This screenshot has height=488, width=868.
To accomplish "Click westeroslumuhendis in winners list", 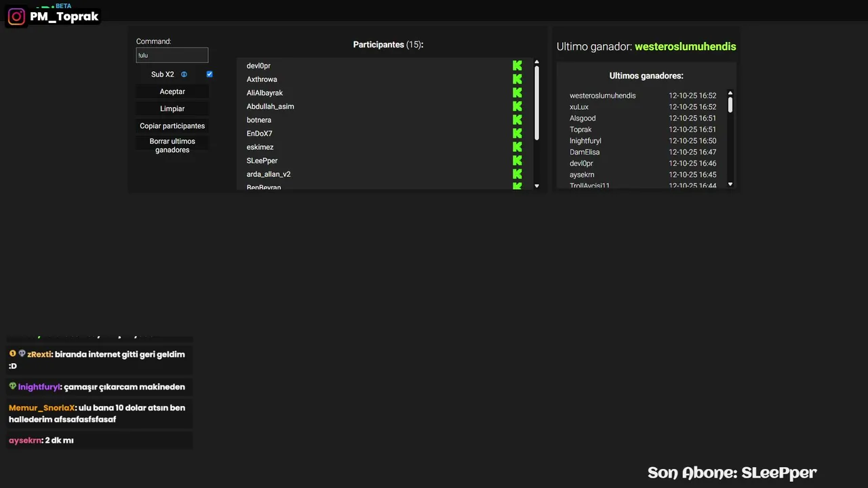I will pos(602,96).
